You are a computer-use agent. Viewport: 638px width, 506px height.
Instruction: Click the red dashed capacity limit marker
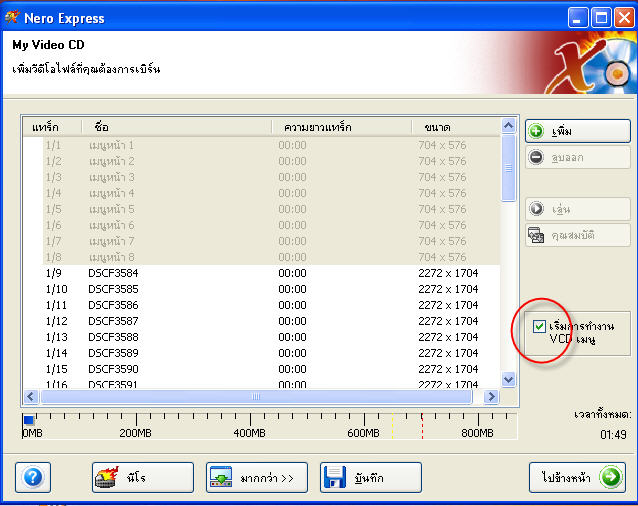tap(422, 426)
